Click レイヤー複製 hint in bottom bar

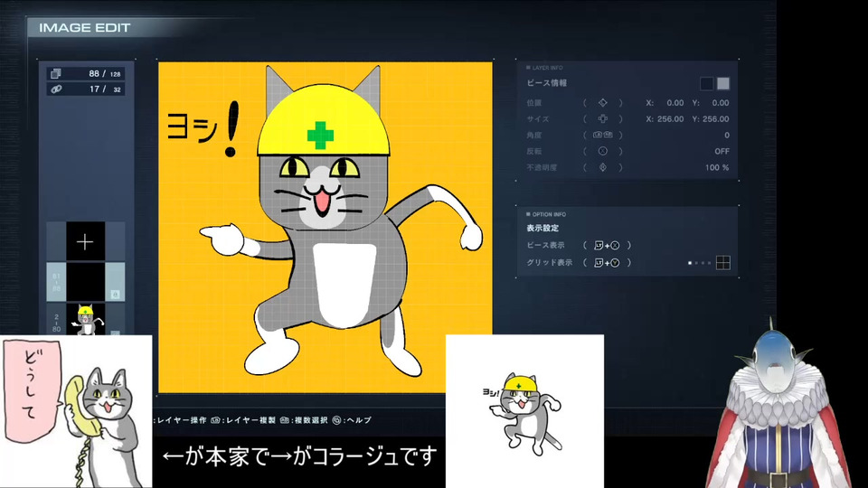pos(250,420)
